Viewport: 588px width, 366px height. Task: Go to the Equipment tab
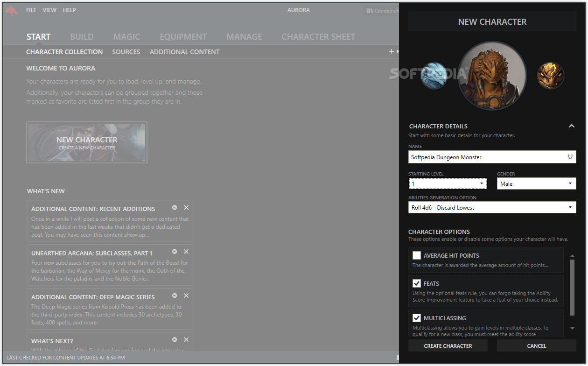pyautogui.click(x=183, y=37)
